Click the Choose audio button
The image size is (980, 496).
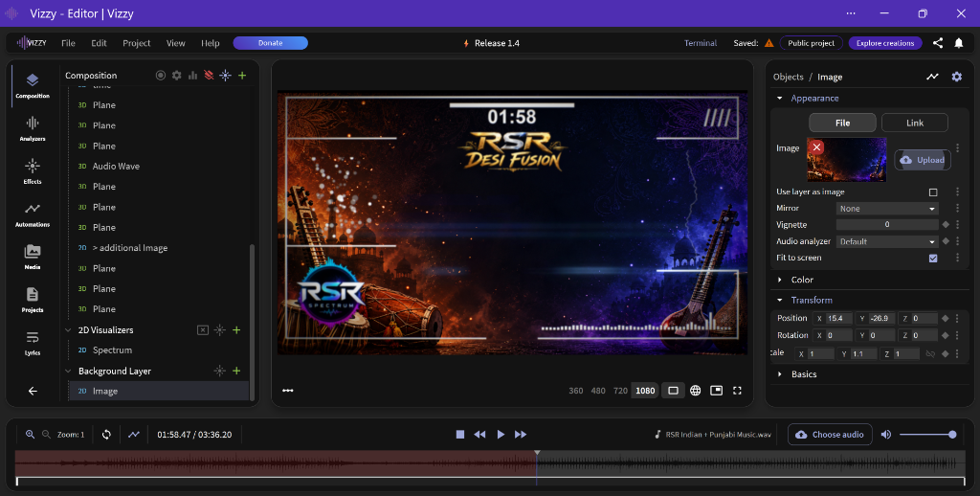point(830,434)
